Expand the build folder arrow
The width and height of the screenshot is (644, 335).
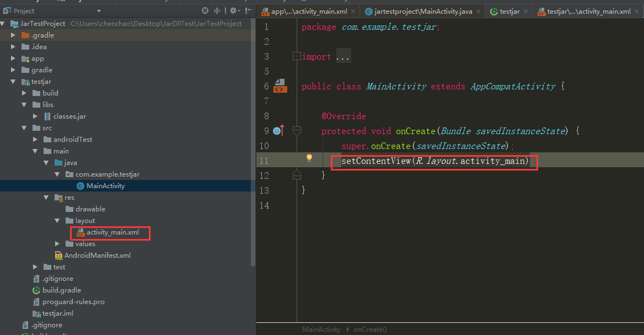pos(24,93)
